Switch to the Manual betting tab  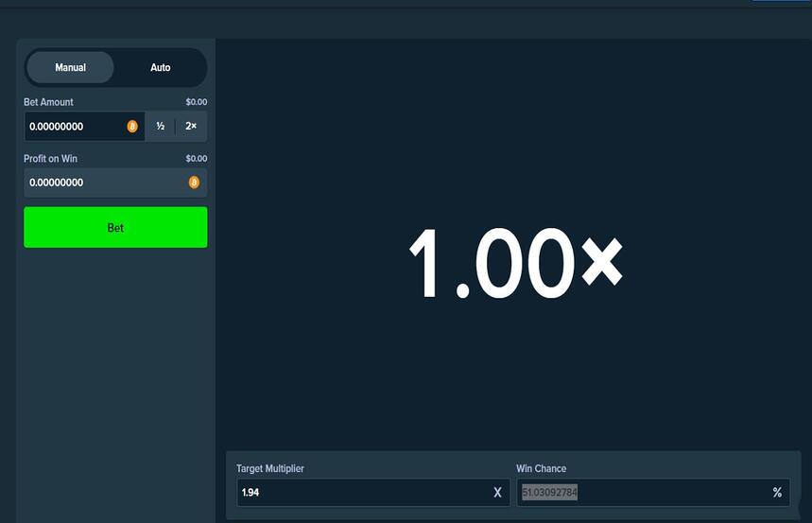pyautogui.click(x=70, y=67)
